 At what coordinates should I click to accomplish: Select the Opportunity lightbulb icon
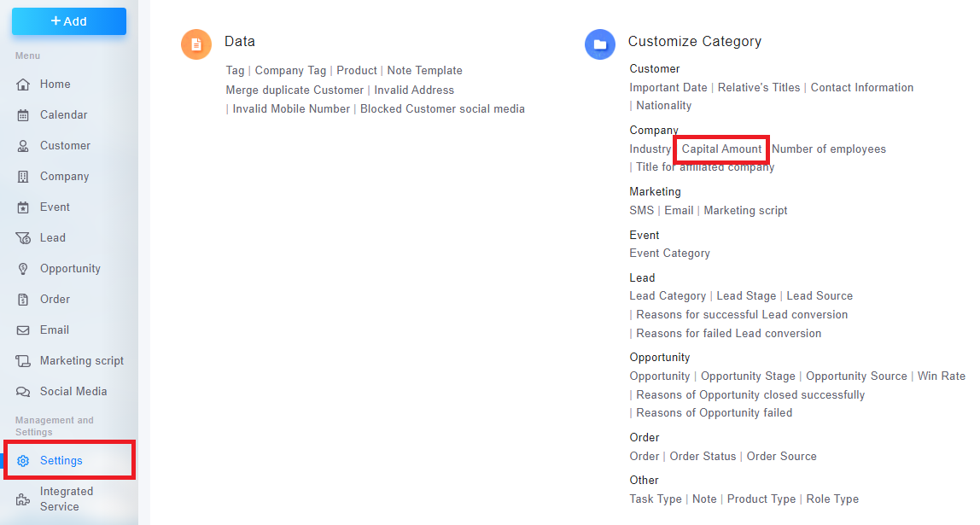tap(23, 269)
